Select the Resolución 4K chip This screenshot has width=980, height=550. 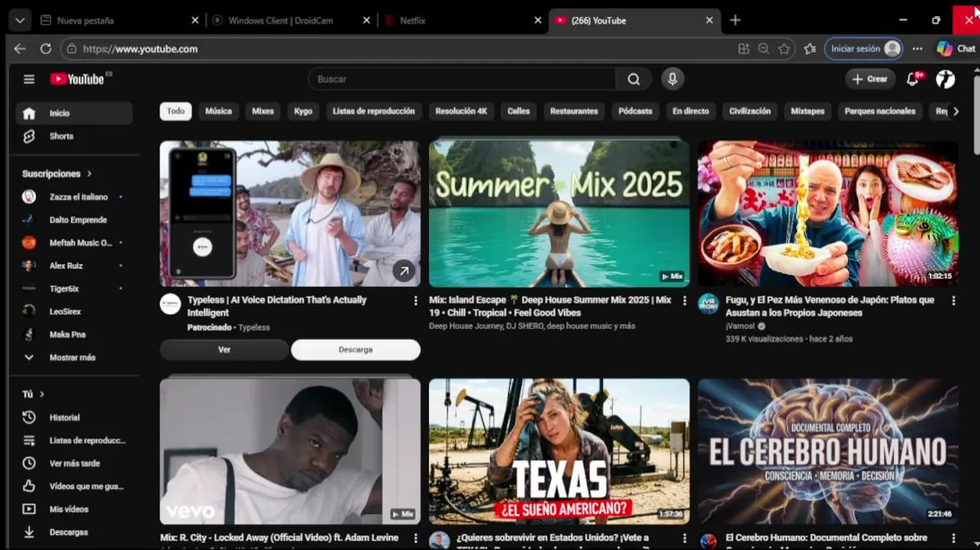461,112
